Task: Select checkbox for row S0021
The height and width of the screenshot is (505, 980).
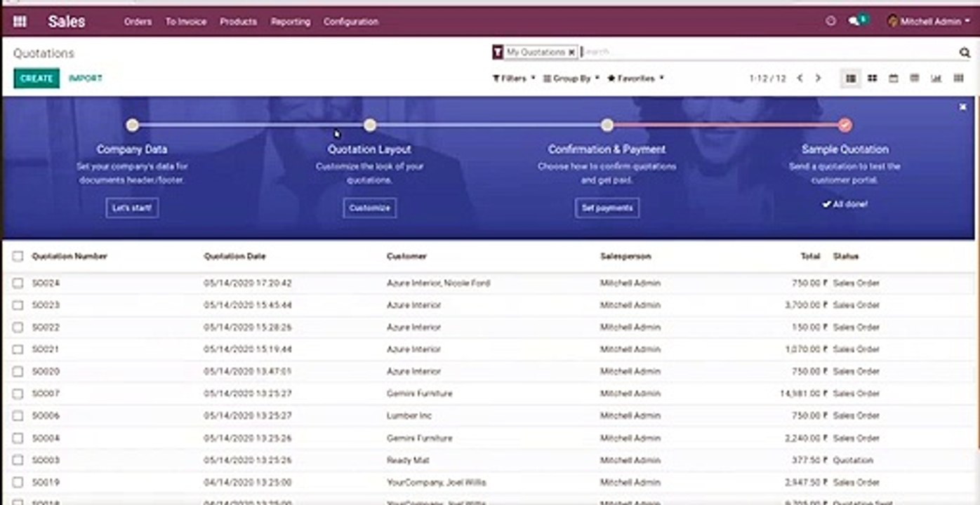Action: pos(18,349)
